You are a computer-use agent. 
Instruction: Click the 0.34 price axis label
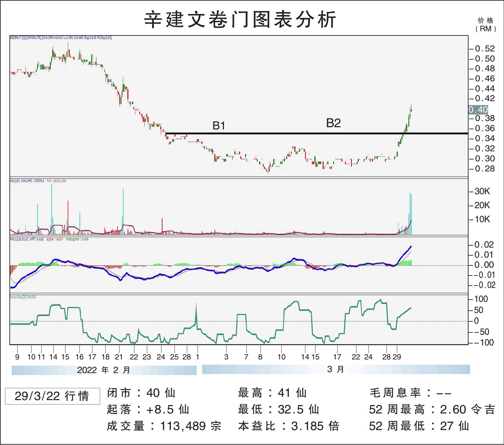485,139
